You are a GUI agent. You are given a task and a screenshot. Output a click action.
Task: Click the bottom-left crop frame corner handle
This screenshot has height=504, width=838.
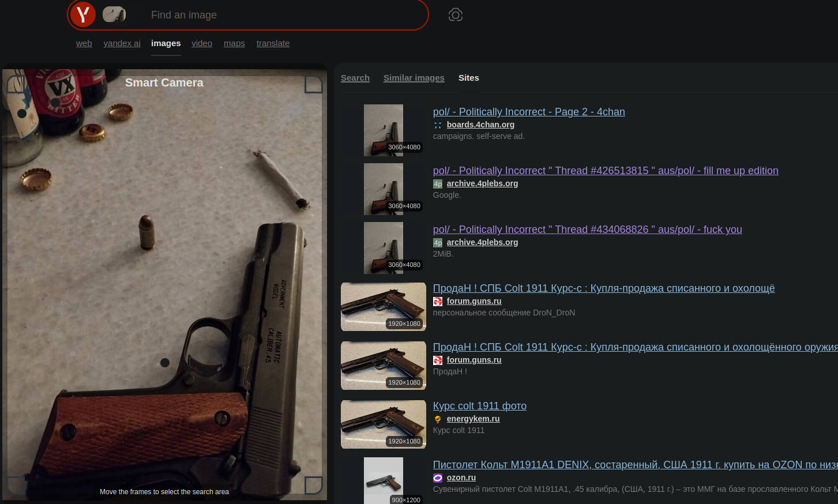coord(16,485)
